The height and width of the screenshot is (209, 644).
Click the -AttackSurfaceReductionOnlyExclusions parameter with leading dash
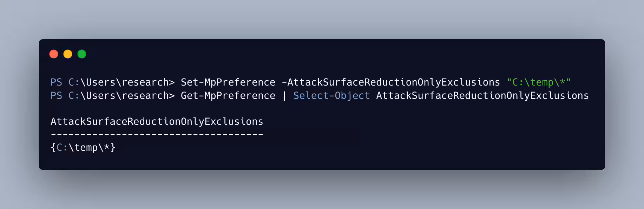coord(390,82)
